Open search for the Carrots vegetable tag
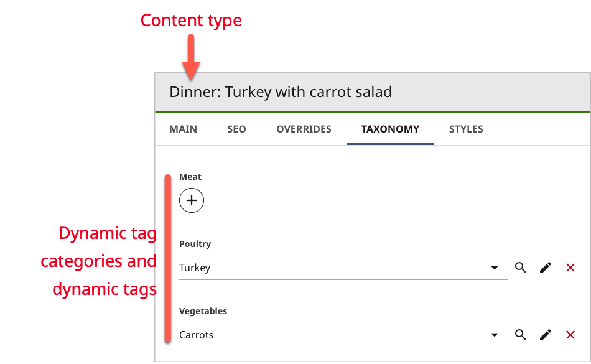Viewport: 591px width, 364px height. (x=521, y=335)
